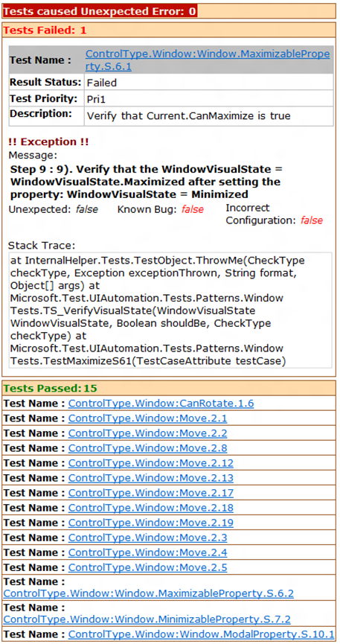
Task: Click inside the stack trace text box
Action: tap(170, 310)
